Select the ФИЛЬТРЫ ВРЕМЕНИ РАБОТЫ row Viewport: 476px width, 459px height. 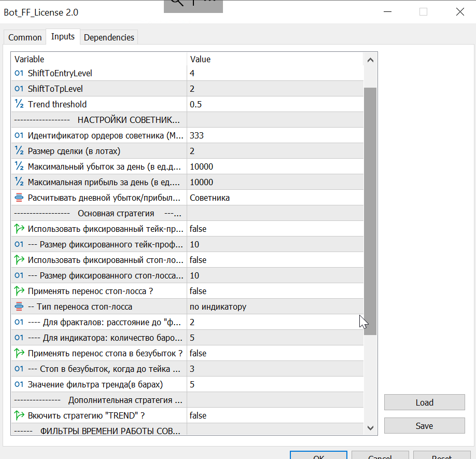pos(187,429)
